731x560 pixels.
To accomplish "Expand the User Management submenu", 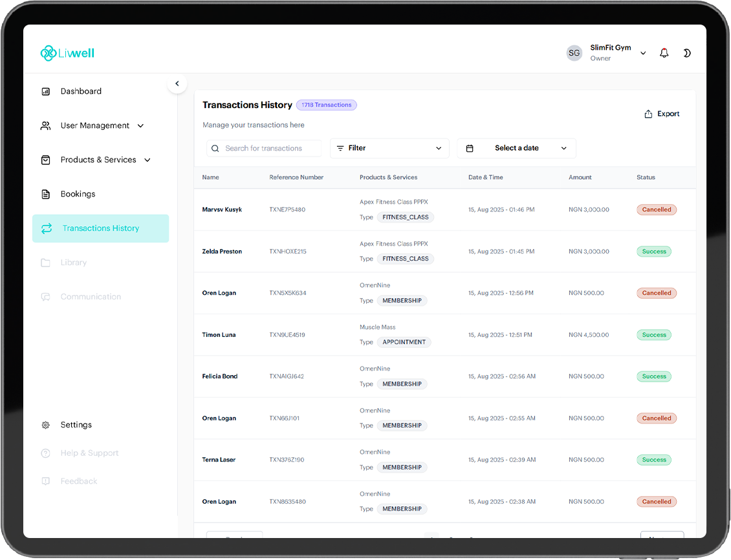I will click(141, 126).
